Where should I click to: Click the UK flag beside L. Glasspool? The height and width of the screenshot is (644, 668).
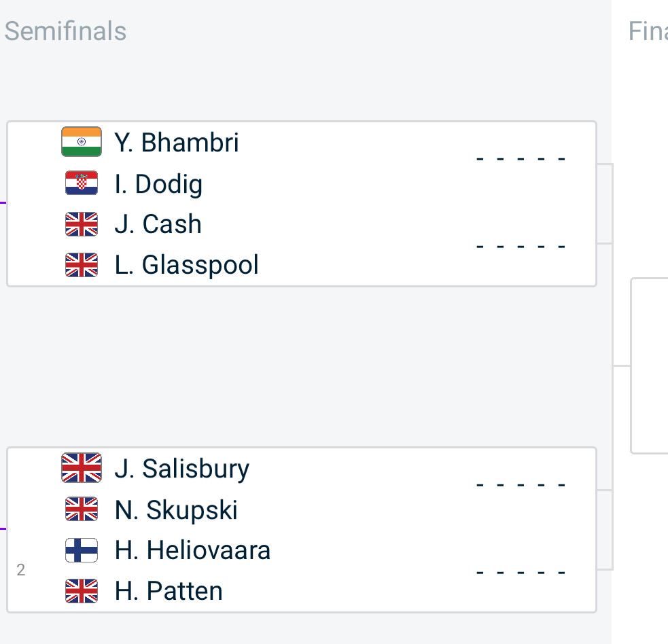point(82,265)
